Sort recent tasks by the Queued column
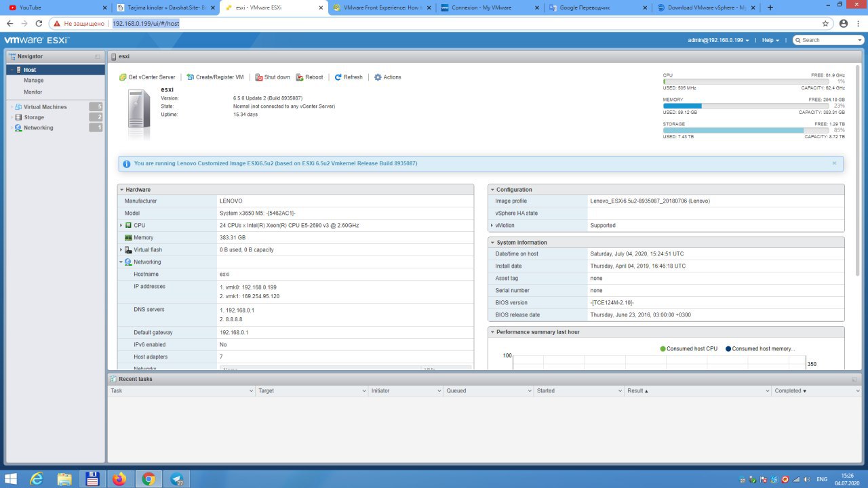 coord(488,391)
